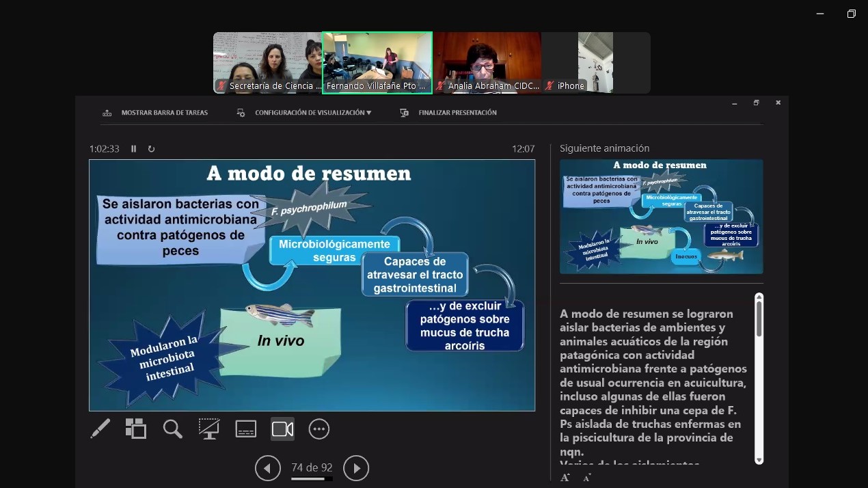Click the magnifier zoom into slide icon
Screen dimensions: 868x488
(173, 429)
